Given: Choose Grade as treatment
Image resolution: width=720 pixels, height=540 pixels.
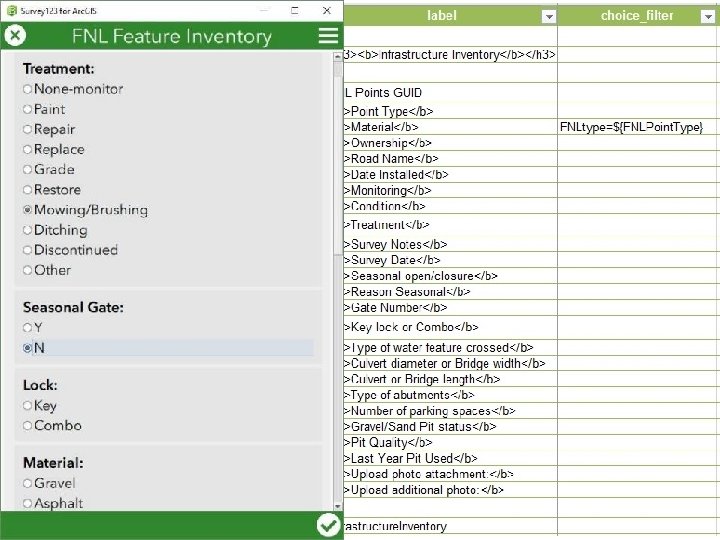Looking at the screenshot, I should pyautogui.click(x=49, y=169).
